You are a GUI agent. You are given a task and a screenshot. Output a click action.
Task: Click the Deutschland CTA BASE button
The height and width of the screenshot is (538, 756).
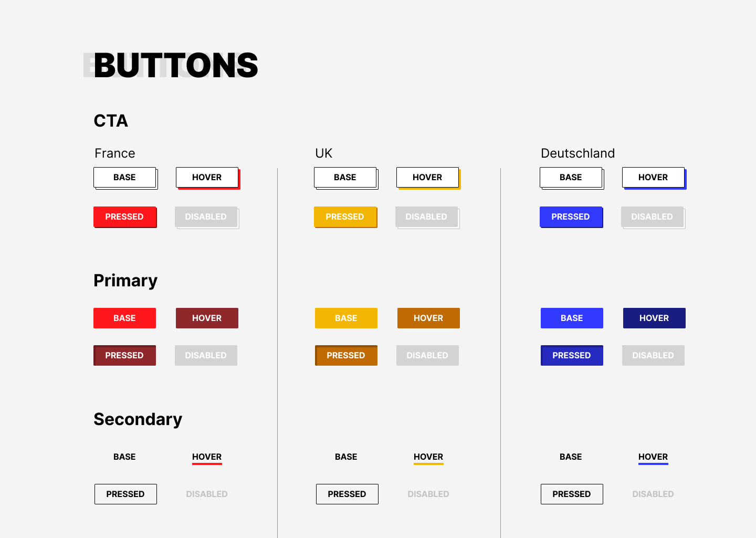click(x=571, y=178)
